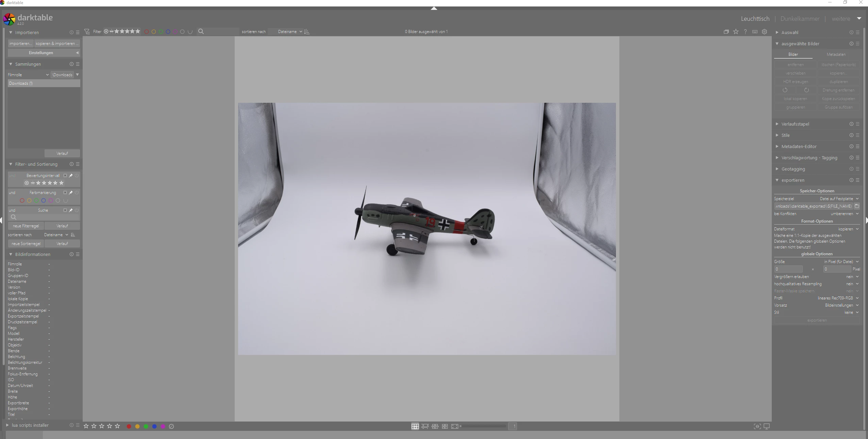Reverse sort order icon beside Dateiname

tap(307, 32)
